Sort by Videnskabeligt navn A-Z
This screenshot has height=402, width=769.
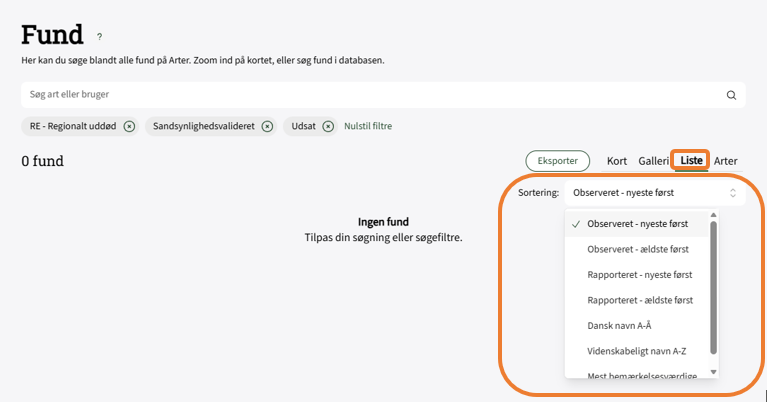pyautogui.click(x=637, y=351)
